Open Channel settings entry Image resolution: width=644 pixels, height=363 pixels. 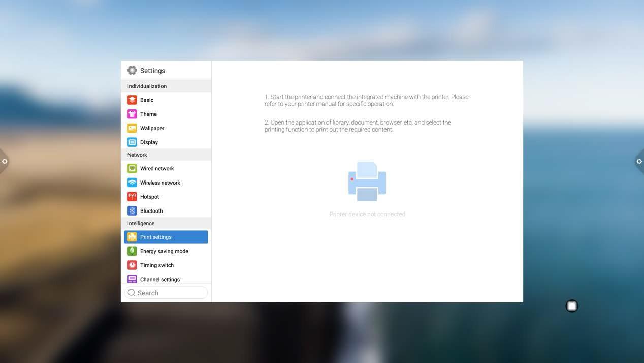(159, 279)
